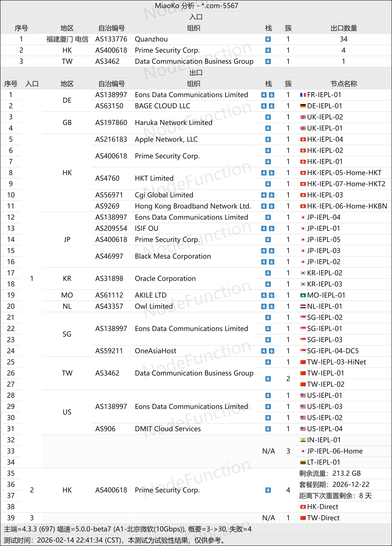
Task: Click the UK flag beside UK-IEPL-02
Action: (x=303, y=117)
